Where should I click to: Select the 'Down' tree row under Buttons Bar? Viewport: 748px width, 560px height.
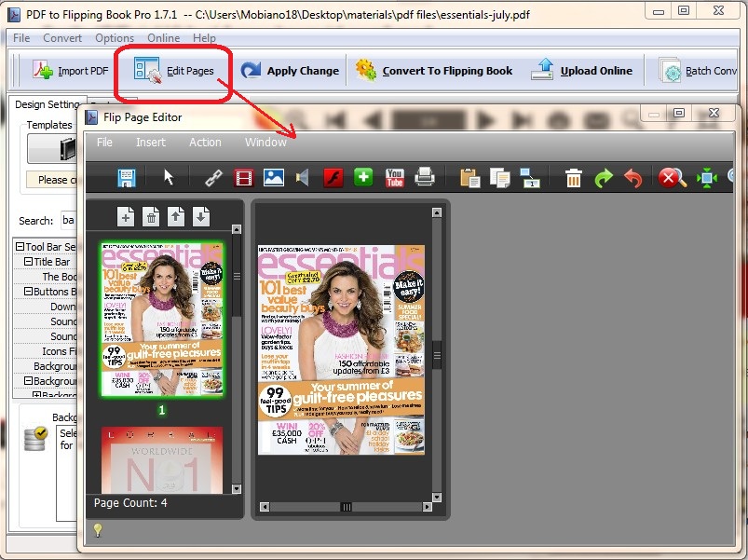pos(46,307)
